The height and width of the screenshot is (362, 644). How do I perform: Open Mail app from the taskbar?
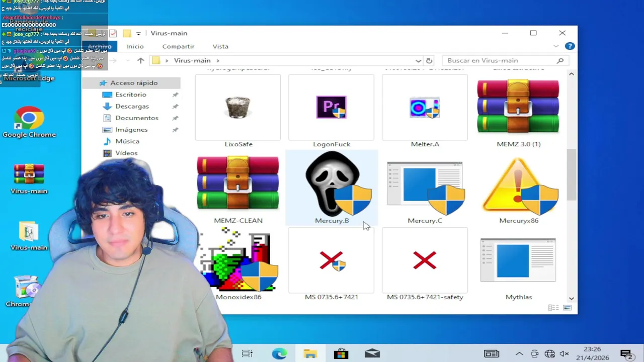[x=372, y=354]
